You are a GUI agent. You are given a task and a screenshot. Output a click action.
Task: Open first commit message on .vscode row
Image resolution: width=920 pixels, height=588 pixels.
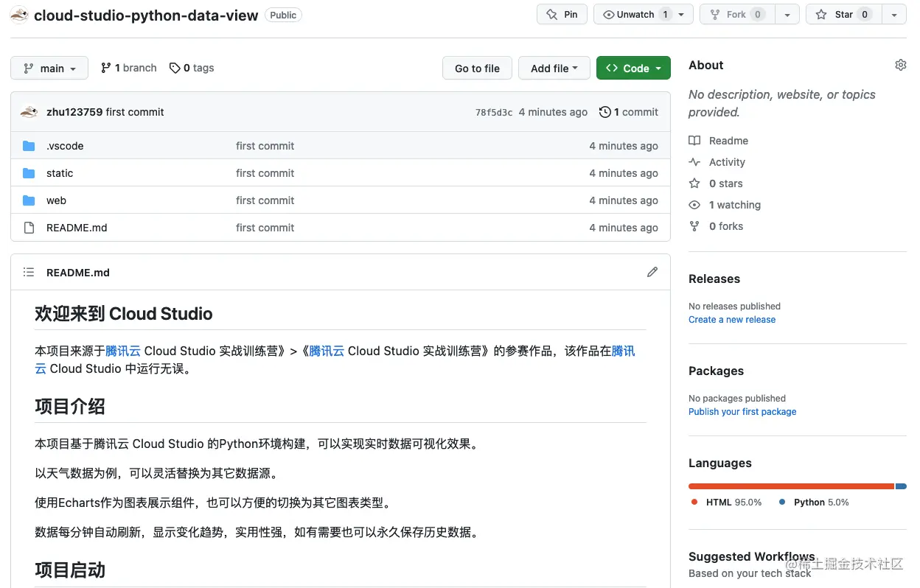(x=265, y=146)
